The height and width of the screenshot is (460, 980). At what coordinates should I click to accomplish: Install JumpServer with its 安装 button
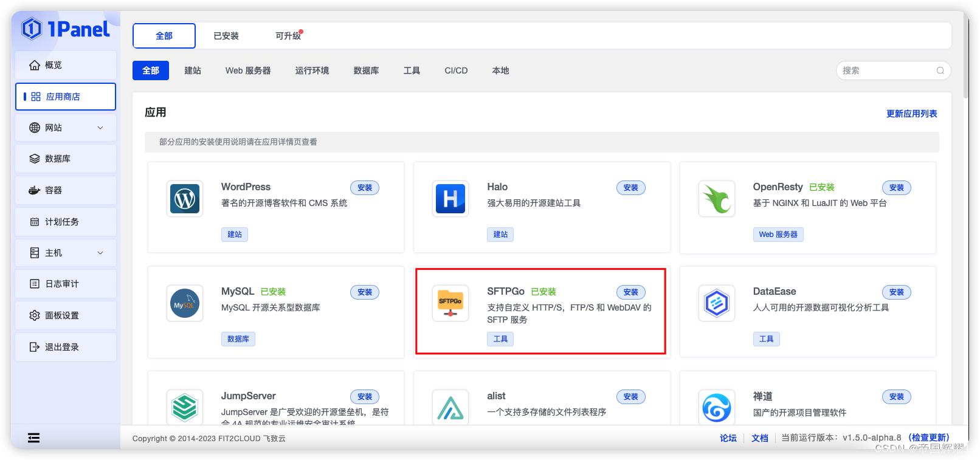click(x=365, y=397)
